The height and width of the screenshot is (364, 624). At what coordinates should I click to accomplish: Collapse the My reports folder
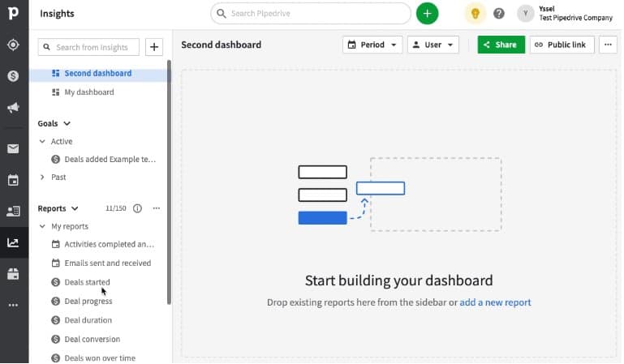(42, 226)
